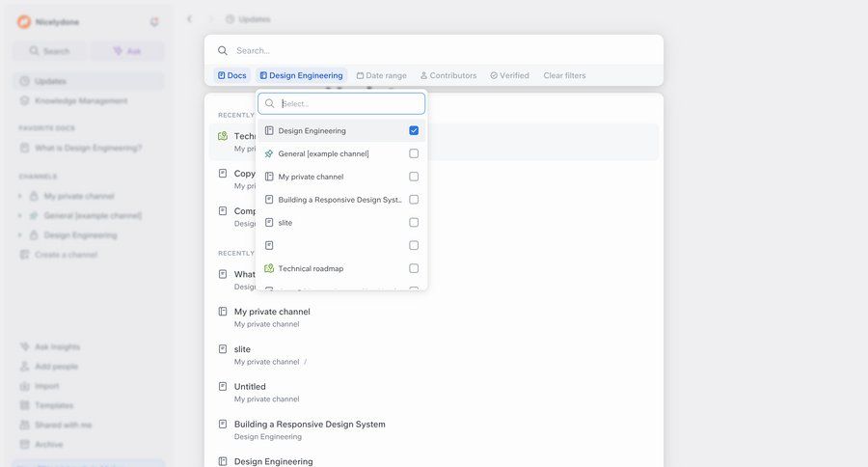Click the Nicelydone workspace logo
The height and width of the screenshot is (467, 868).
[x=24, y=21]
